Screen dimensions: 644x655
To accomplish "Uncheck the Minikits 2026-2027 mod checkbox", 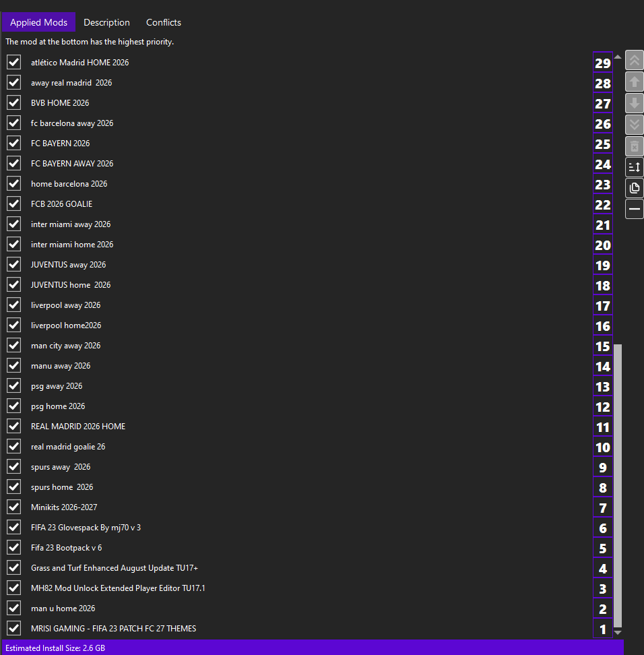I will [x=13, y=507].
